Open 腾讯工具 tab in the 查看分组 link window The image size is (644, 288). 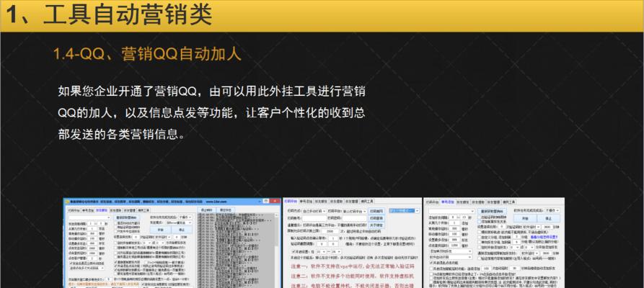[x=508, y=202]
